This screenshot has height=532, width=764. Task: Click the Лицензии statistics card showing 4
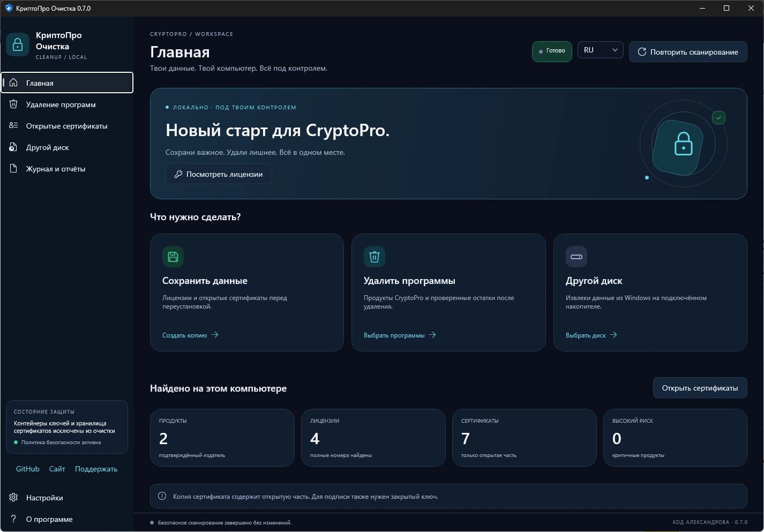(x=373, y=438)
